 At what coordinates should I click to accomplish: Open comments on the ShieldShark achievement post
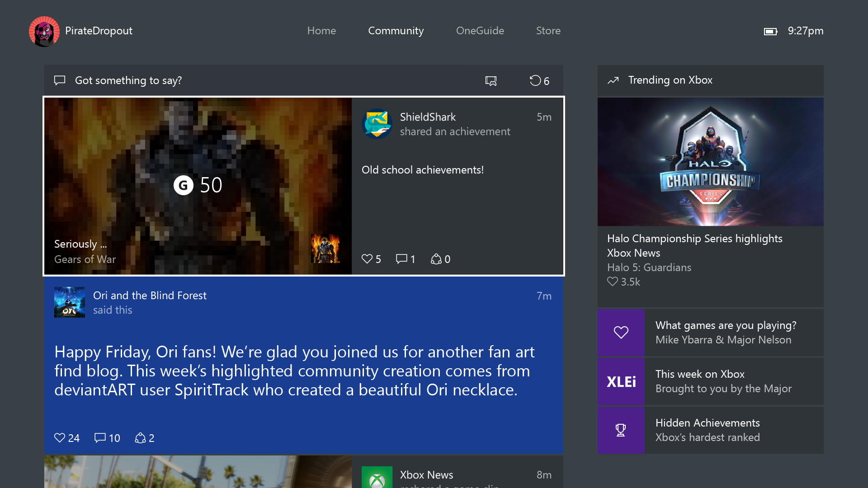click(x=401, y=259)
